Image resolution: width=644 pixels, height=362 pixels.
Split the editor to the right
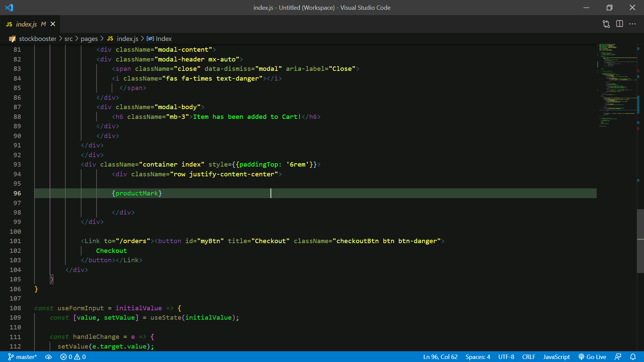click(620, 24)
